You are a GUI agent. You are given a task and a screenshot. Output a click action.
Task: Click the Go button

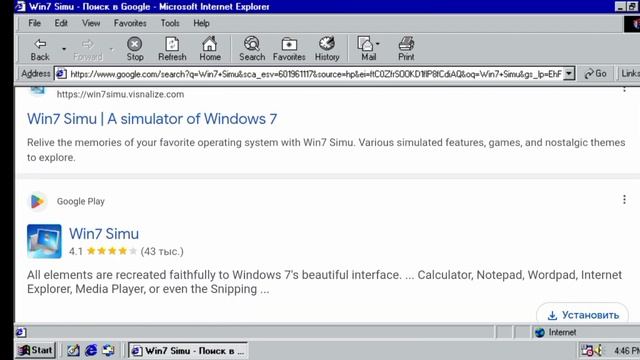click(596, 74)
